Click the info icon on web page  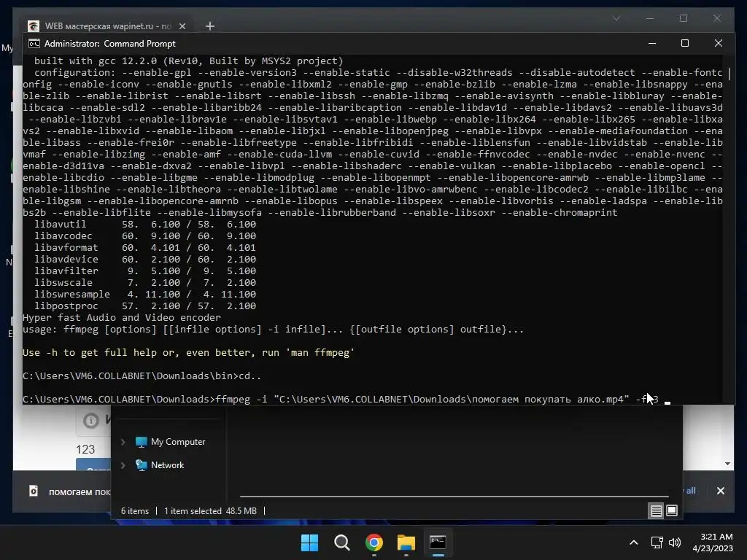point(91,421)
